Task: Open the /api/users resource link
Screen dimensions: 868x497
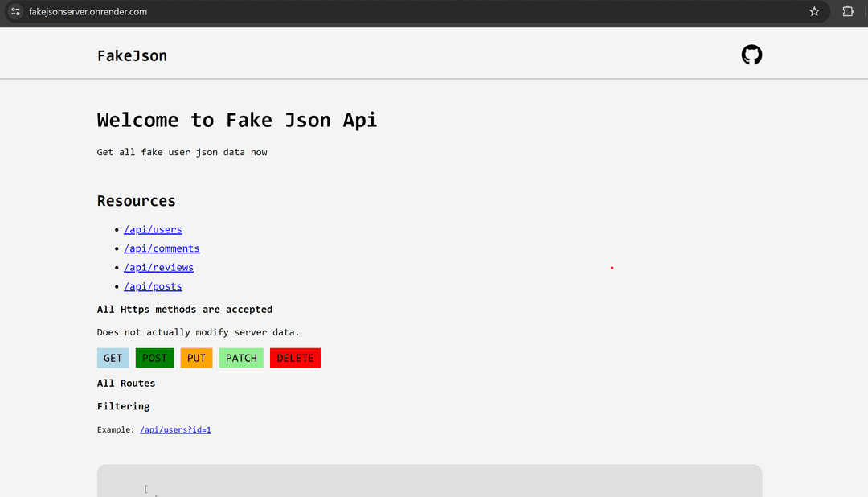Action: [x=153, y=229]
